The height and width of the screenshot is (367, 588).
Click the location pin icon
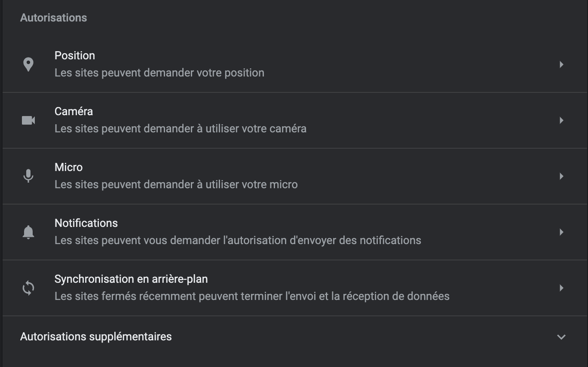click(x=28, y=64)
